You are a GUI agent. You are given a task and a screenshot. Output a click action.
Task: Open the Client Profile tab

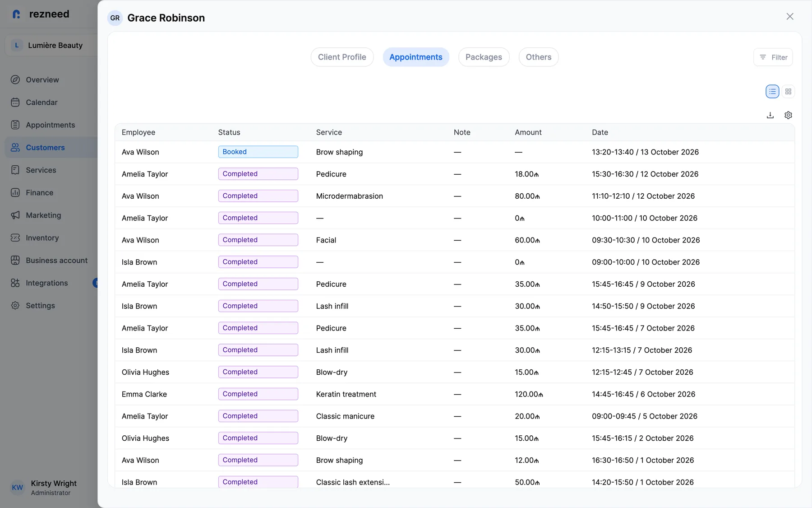342,57
